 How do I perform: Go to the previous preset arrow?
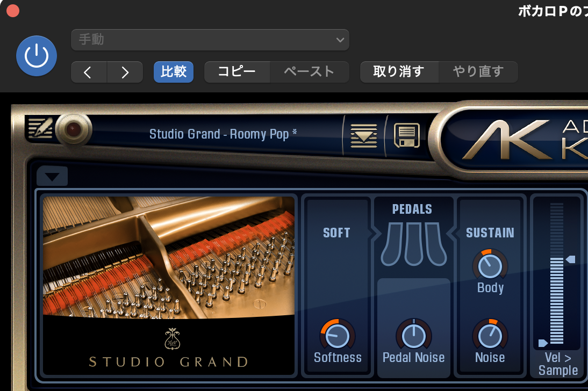pyautogui.click(x=89, y=72)
